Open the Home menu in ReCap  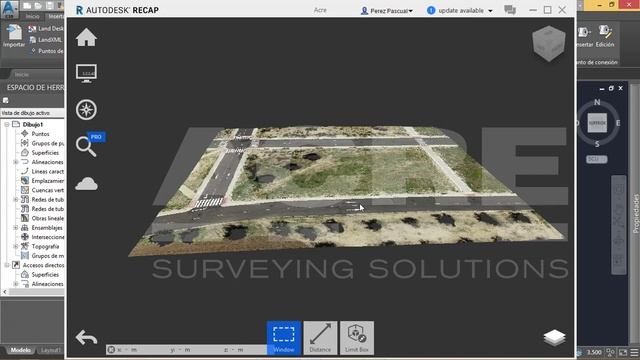click(86, 38)
